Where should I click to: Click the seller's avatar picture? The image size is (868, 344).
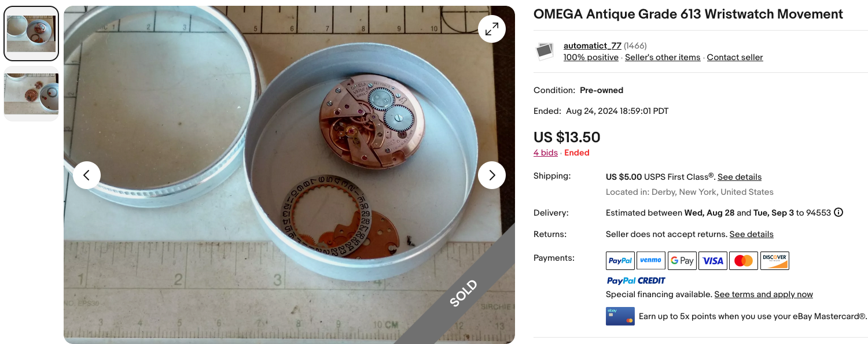click(545, 51)
